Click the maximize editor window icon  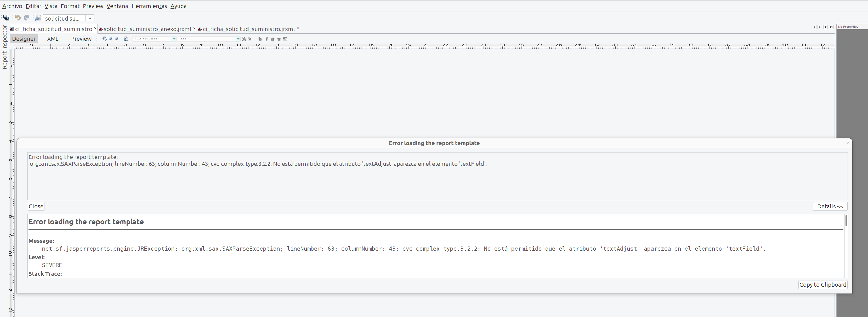(x=831, y=27)
